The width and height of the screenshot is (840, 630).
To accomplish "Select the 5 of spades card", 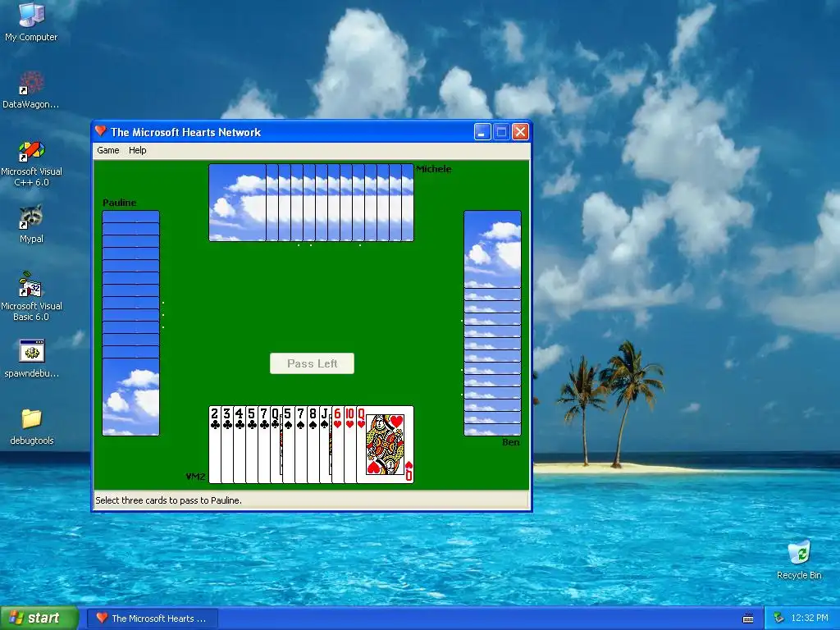I will (x=289, y=445).
